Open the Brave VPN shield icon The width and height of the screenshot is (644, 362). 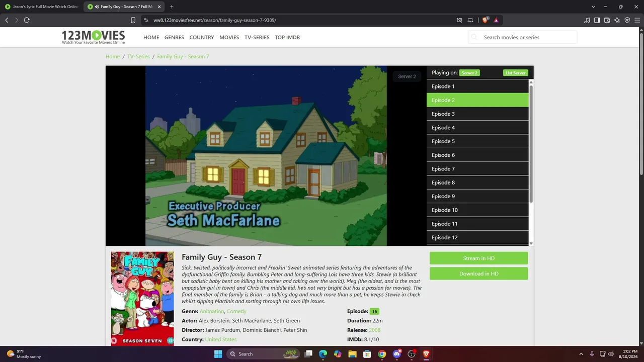[x=627, y=20]
